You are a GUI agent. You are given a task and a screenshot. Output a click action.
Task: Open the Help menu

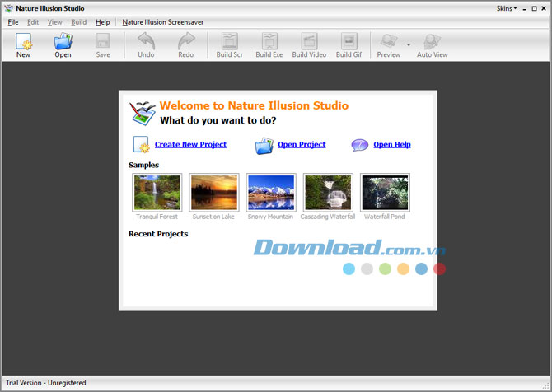tap(103, 22)
